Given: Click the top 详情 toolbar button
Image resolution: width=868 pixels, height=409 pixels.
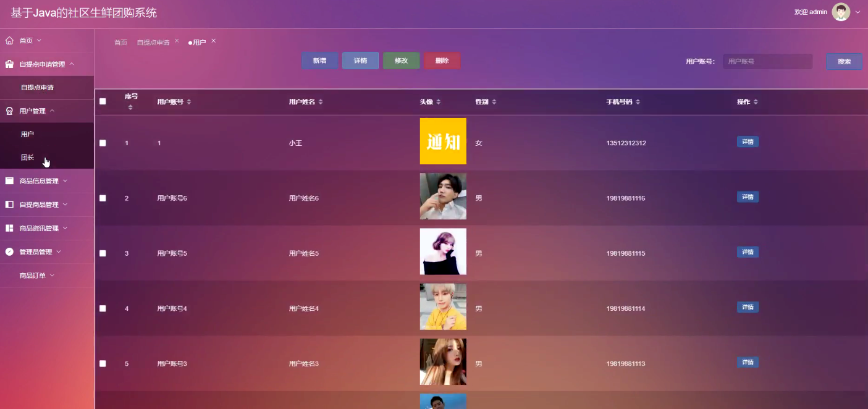Looking at the screenshot, I should pos(360,61).
